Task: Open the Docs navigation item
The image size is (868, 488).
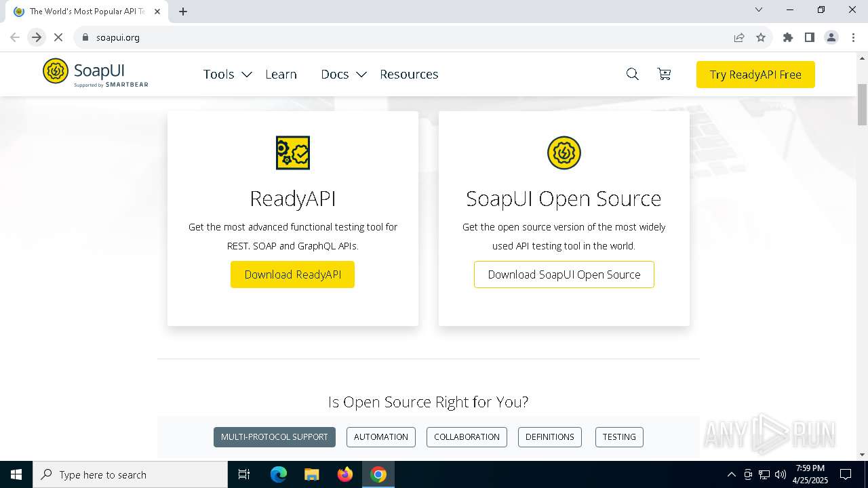Action: [x=334, y=75]
